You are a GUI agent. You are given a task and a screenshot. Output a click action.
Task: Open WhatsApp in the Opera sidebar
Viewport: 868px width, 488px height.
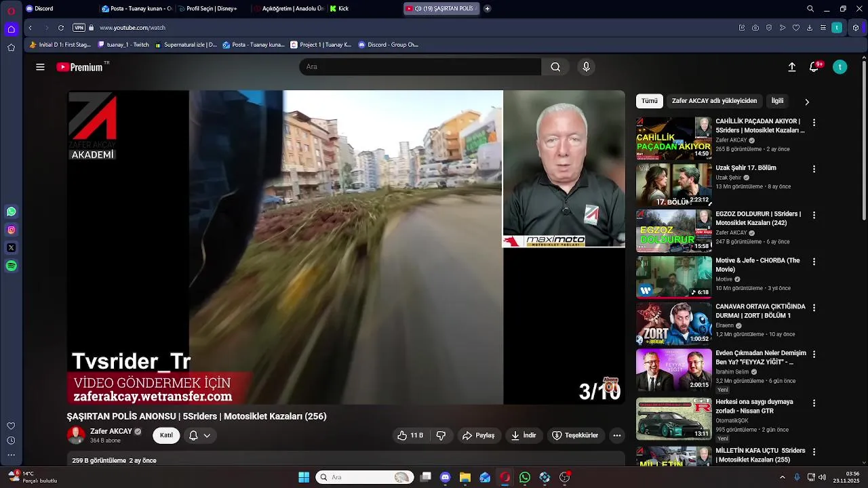[11, 211]
